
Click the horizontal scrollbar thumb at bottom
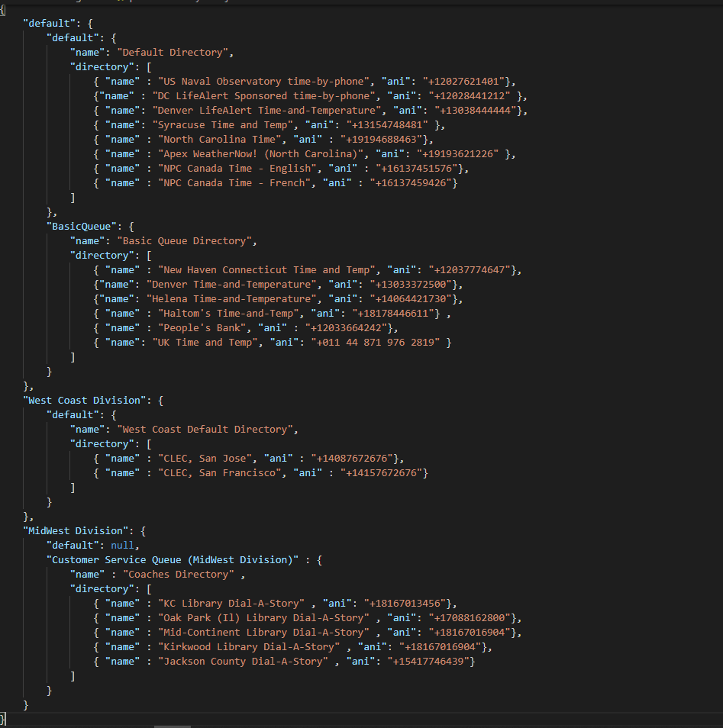(172, 726)
